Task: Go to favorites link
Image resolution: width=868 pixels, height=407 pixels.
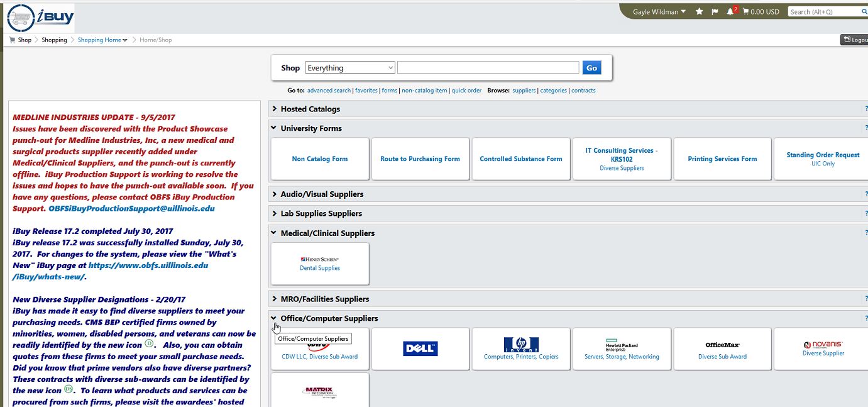Action: 366,91
